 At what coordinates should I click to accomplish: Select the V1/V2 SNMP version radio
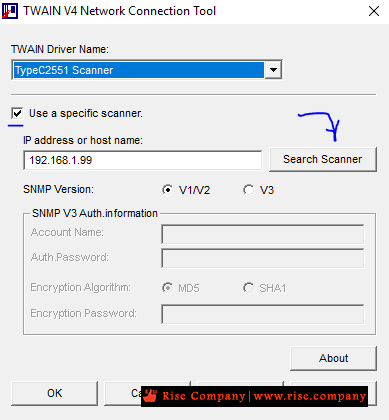(167, 190)
